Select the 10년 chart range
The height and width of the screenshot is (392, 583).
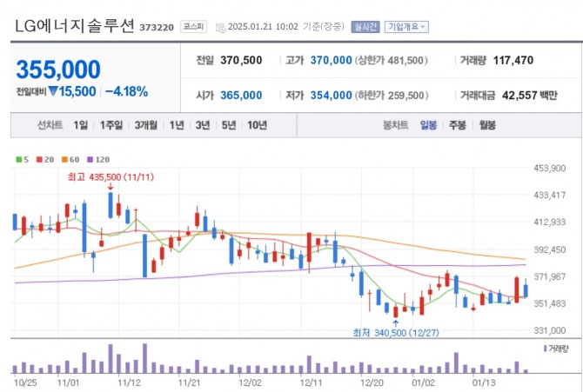(257, 125)
